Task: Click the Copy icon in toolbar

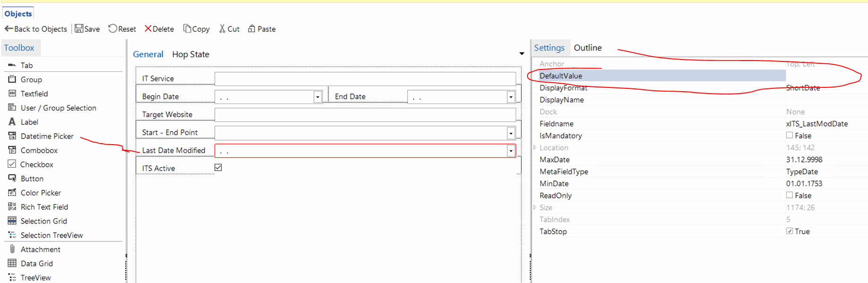Action: click(x=187, y=29)
